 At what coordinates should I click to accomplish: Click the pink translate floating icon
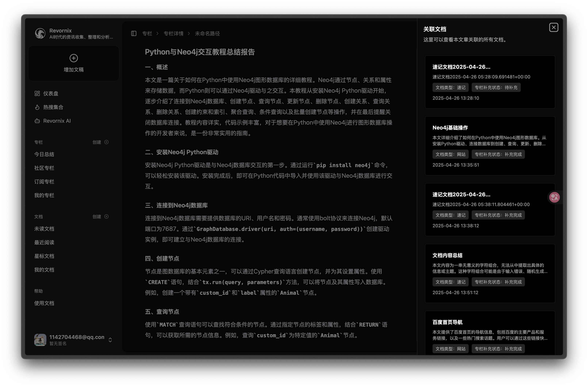pyautogui.click(x=554, y=197)
